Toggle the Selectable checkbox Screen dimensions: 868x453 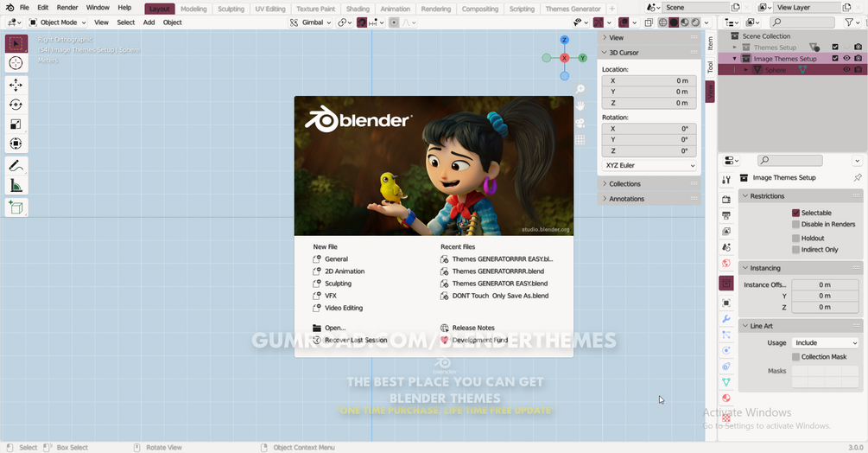(x=795, y=213)
